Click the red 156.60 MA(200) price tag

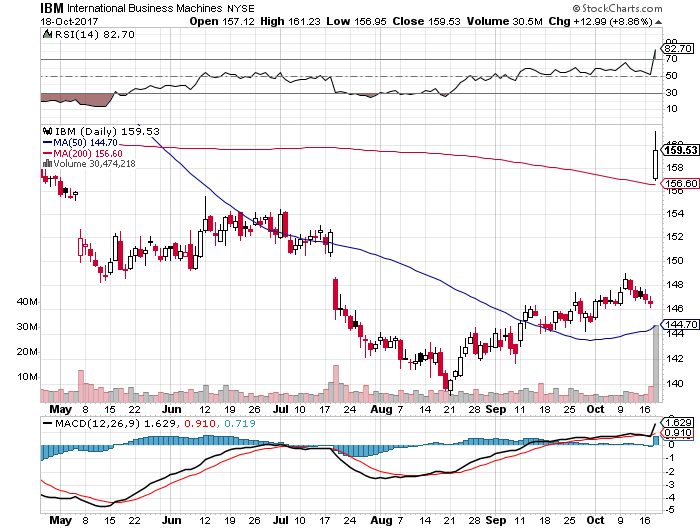click(677, 183)
